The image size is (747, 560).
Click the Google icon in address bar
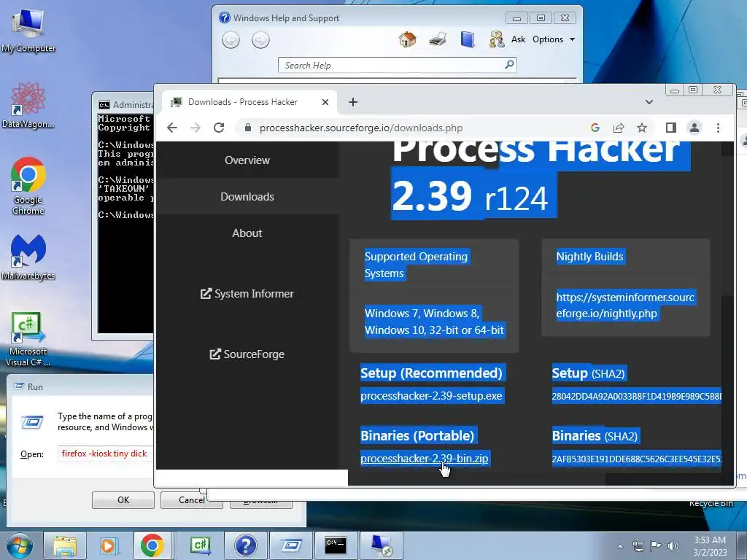click(595, 128)
